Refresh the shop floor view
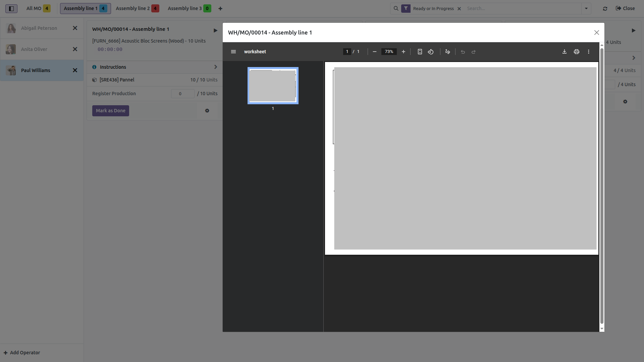This screenshot has width=644, height=362. [605, 8]
